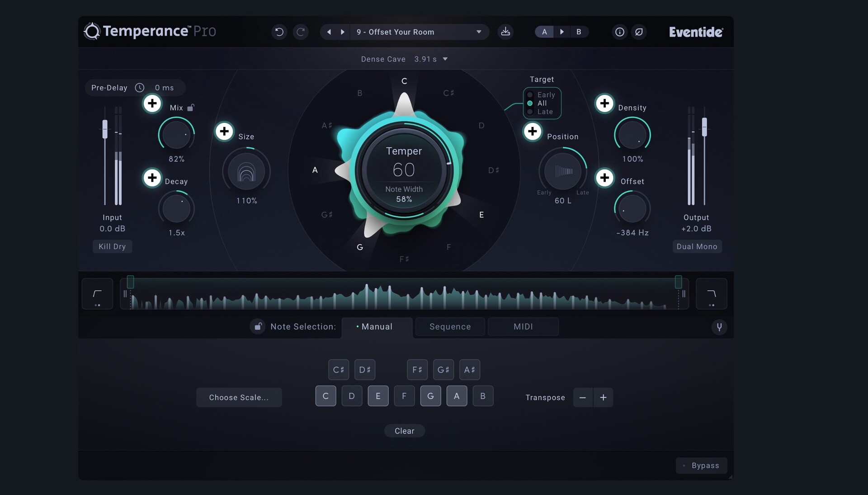The width and height of the screenshot is (868, 495).
Task: Click the tuning fork icon
Action: pos(719,326)
